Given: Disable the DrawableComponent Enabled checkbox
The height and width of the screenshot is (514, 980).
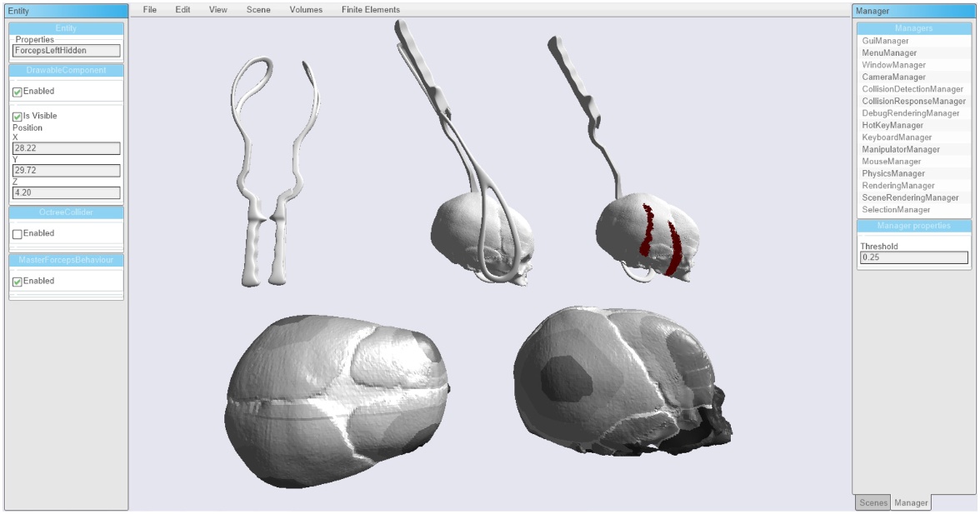Looking at the screenshot, I should point(17,91).
